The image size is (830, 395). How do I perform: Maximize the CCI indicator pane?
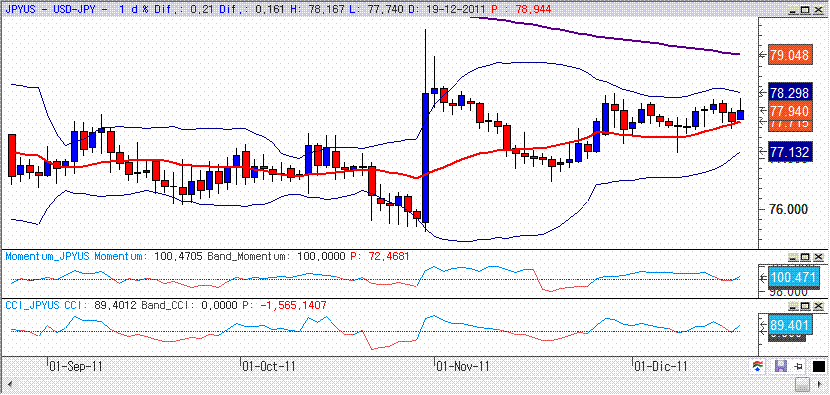pyautogui.click(x=806, y=307)
